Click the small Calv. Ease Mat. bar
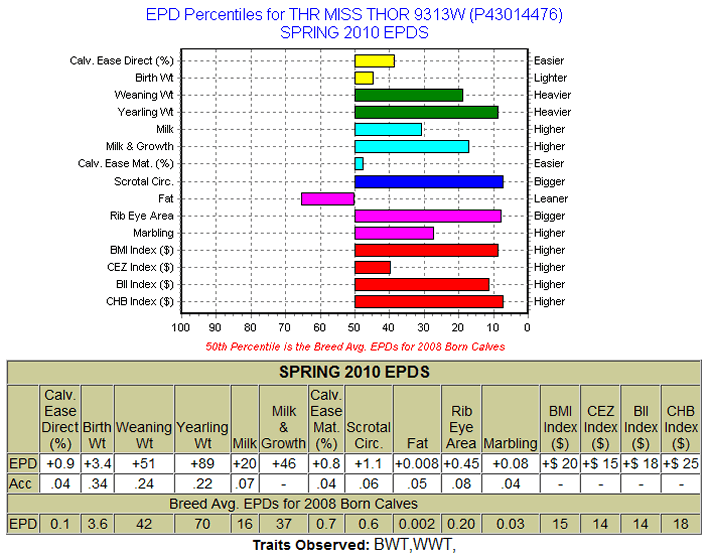Image resolution: width=709 pixels, height=557 pixels. click(x=359, y=164)
